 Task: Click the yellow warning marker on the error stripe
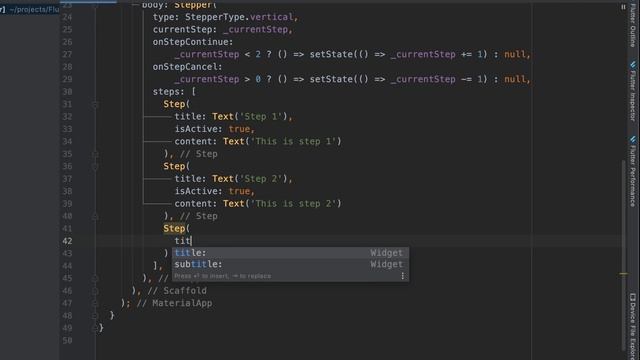(623, 274)
